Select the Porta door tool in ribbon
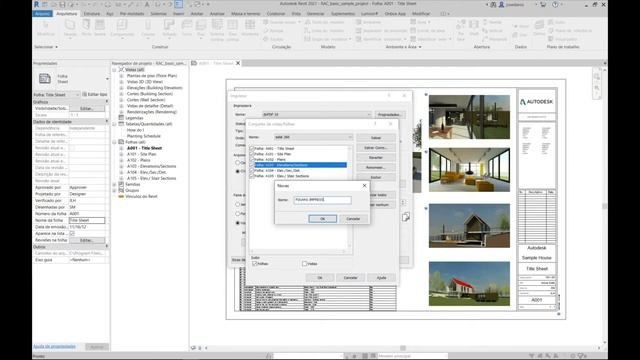 click(x=86, y=28)
